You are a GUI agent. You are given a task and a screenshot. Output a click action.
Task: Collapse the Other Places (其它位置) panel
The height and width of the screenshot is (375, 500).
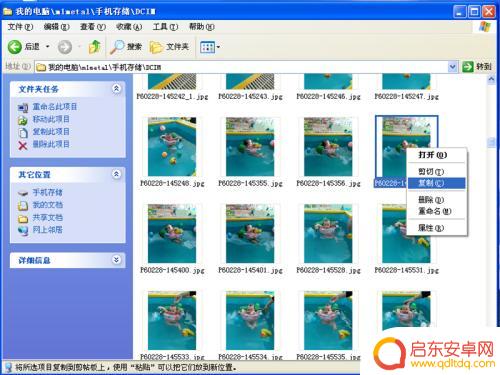tap(116, 174)
